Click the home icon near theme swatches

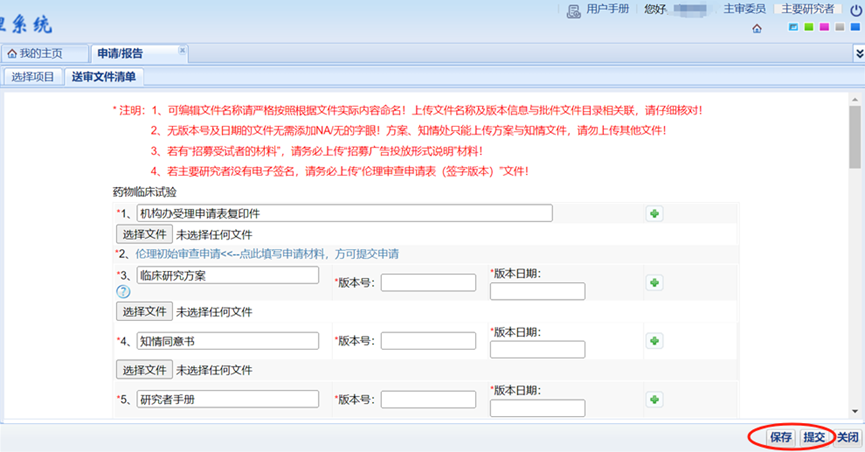(757, 28)
